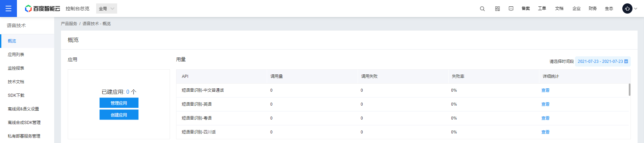
Task: Click the usage table scrollbar thumb
Action: 629,90
